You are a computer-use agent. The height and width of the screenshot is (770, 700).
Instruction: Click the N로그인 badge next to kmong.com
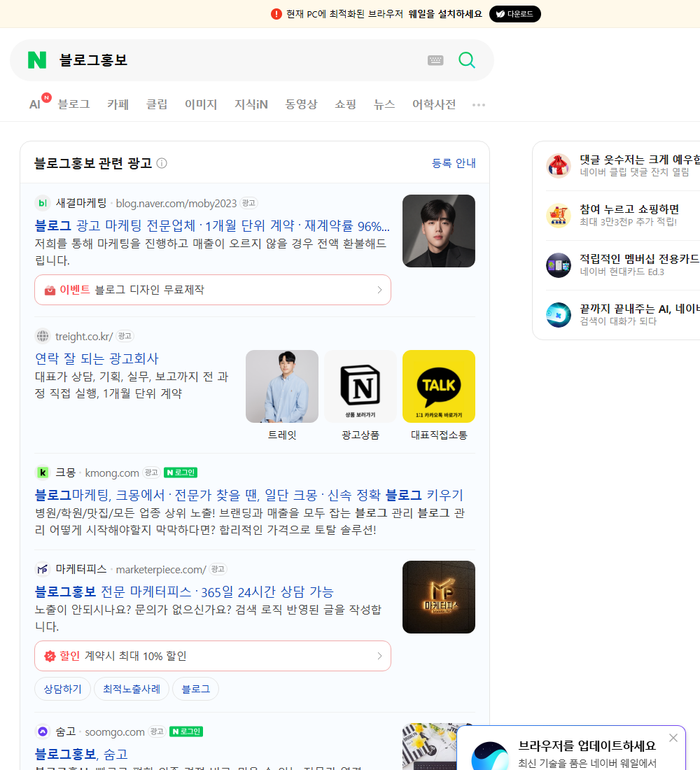click(x=181, y=472)
